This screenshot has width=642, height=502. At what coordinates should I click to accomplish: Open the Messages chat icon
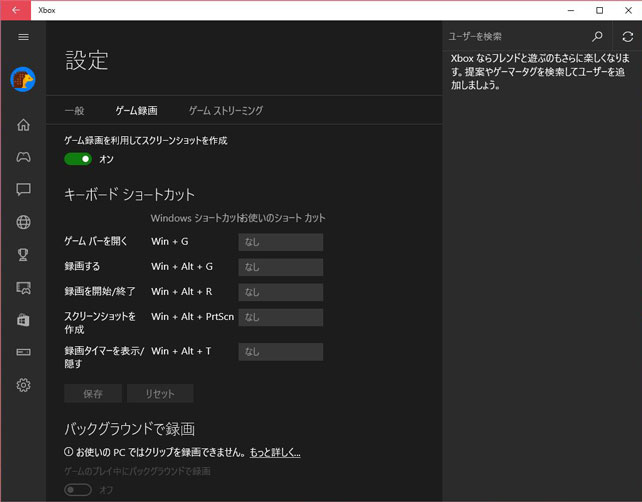[23, 190]
